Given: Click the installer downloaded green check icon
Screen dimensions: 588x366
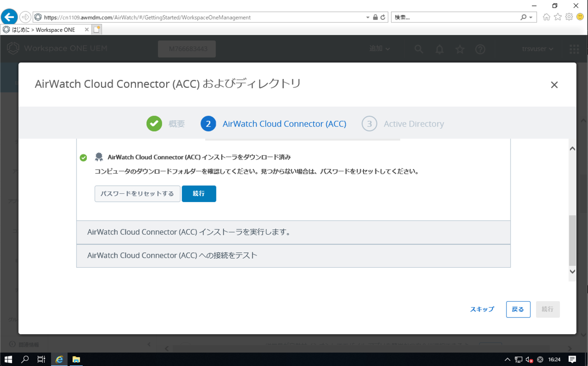Looking at the screenshot, I should coord(83,158).
